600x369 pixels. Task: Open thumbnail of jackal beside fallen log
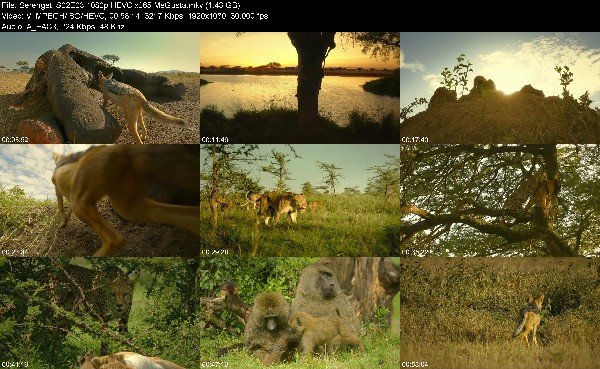(99, 88)
